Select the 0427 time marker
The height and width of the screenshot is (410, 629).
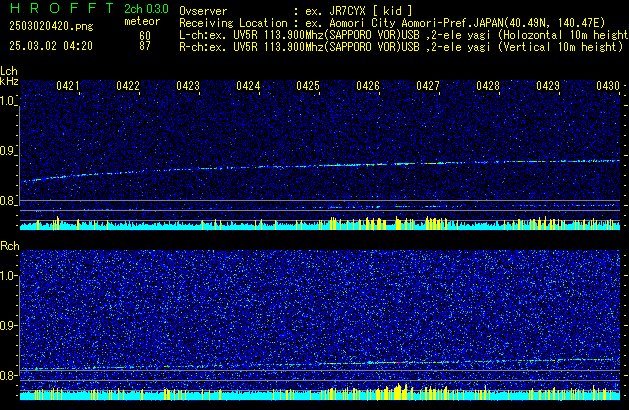[x=428, y=86]
